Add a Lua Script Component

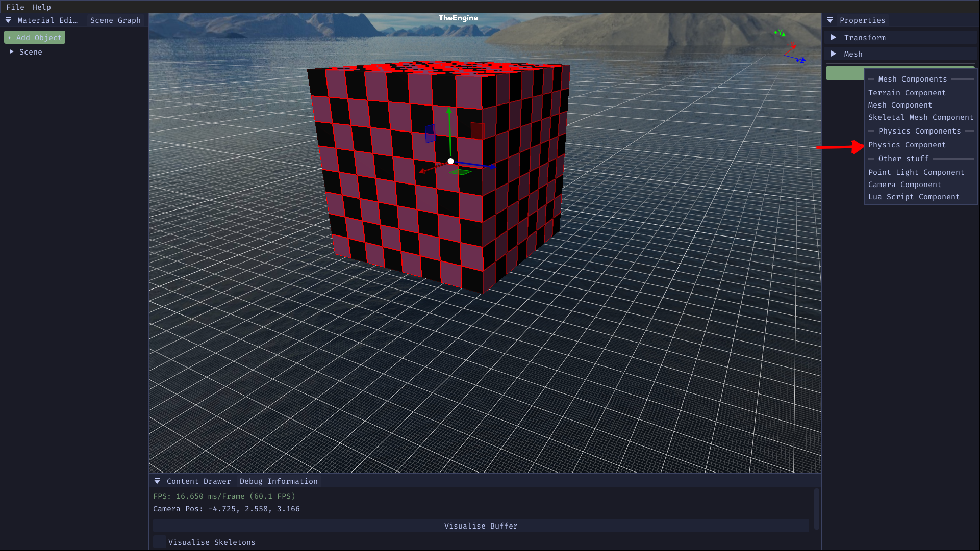click(x=914, y=197)
